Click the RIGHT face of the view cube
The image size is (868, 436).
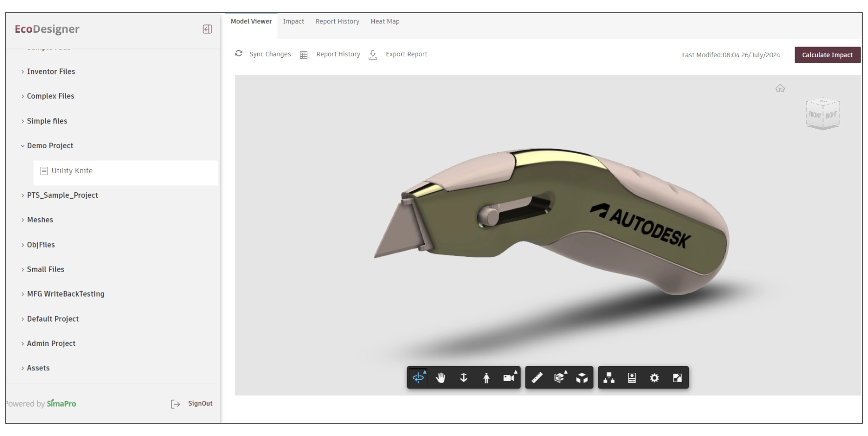[831, 115]
